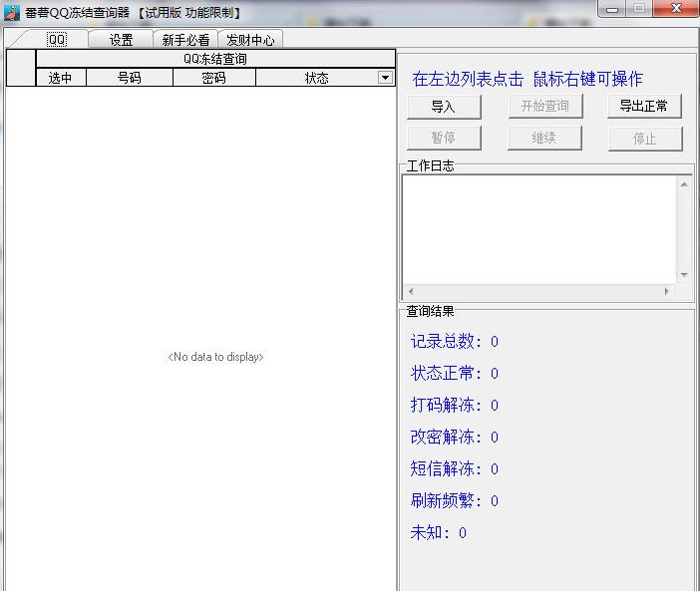Open the app icon in the title bar
The image size is (700, 591).
tap(12, 13)
